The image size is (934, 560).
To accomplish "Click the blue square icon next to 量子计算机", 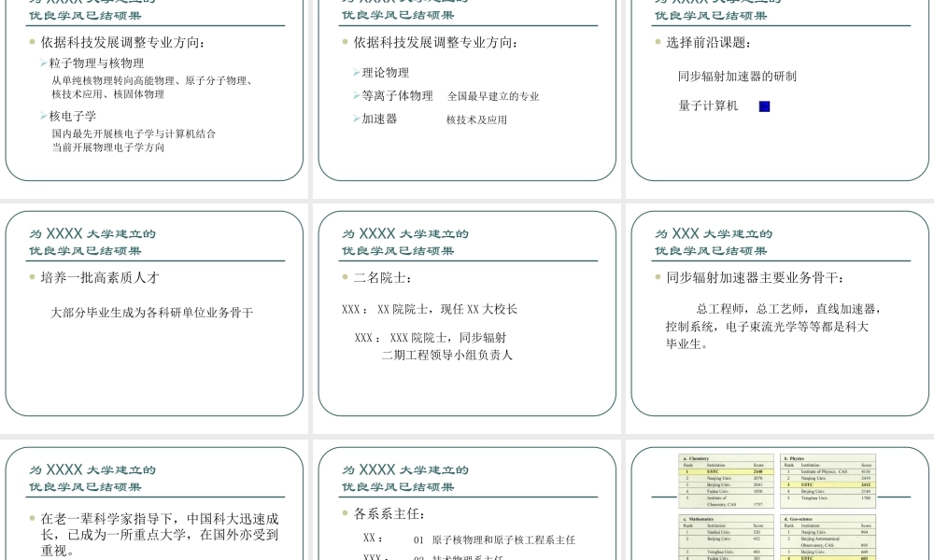I will click(x=763, y=105).
